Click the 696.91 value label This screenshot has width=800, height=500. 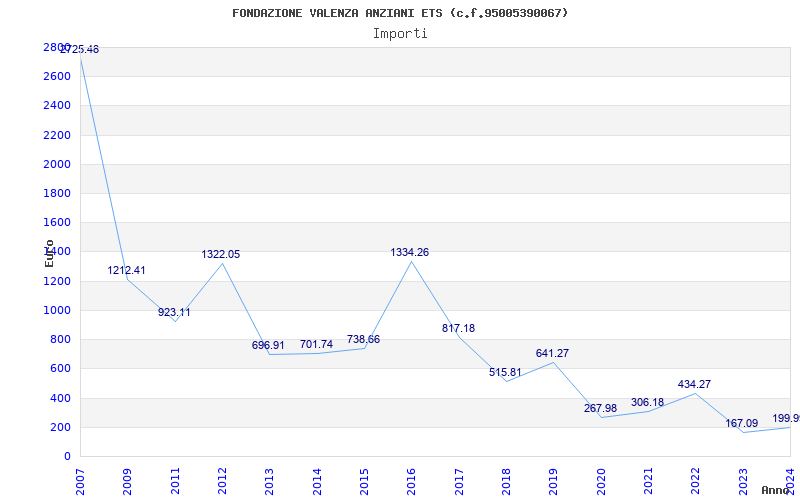268,345
